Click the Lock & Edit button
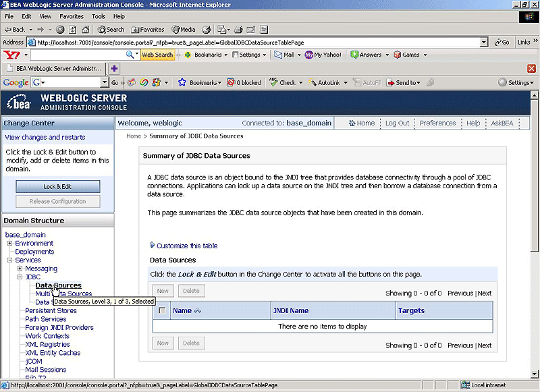 pyautogui.click(x=58, y=186)
